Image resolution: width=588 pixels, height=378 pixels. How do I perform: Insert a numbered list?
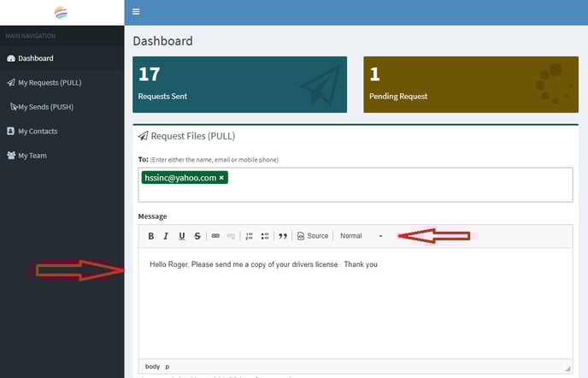(250, 236)
